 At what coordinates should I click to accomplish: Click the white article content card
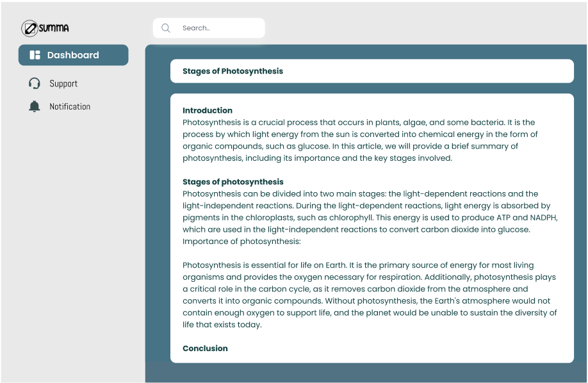coord(372,228)
